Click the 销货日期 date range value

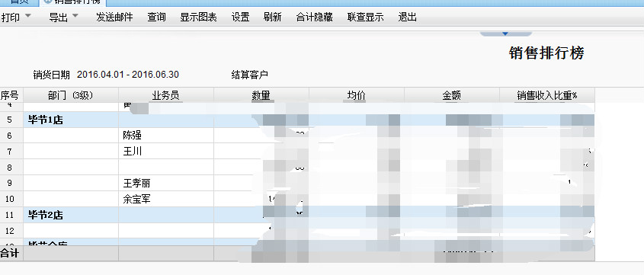(128, 75)
